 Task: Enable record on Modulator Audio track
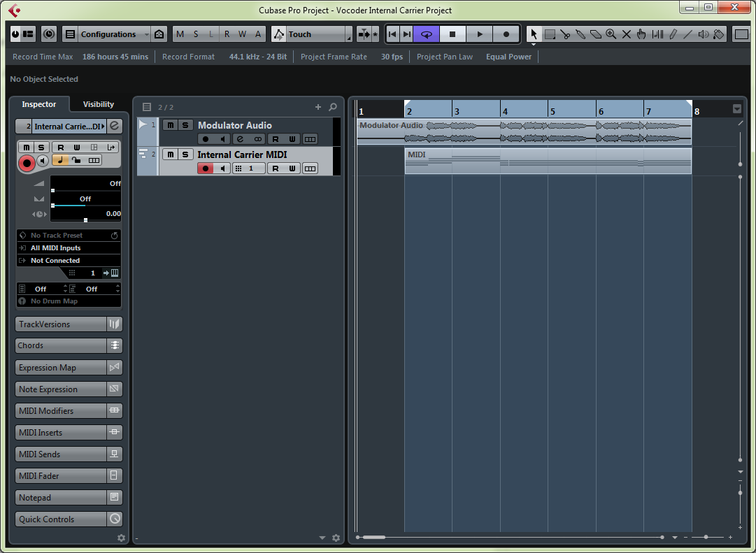coord(206,139)
